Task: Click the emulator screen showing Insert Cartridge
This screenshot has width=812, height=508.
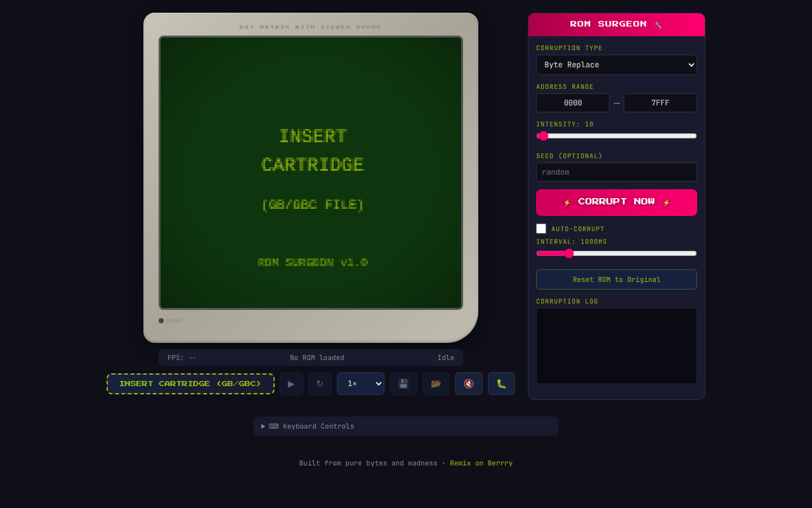Action: pos(311,173)
